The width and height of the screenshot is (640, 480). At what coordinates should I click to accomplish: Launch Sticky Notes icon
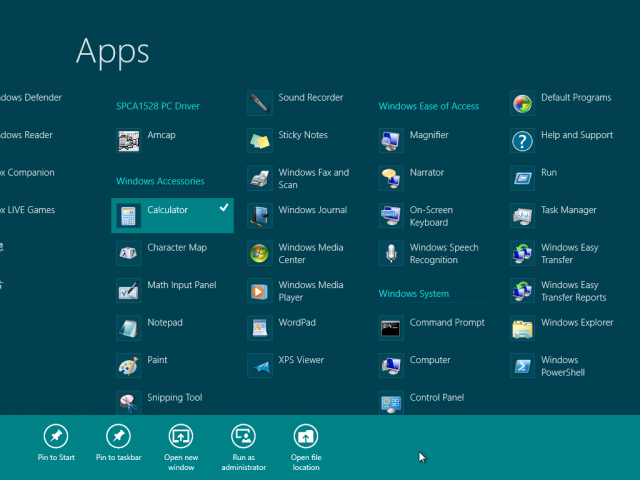[x=260, y=141]
